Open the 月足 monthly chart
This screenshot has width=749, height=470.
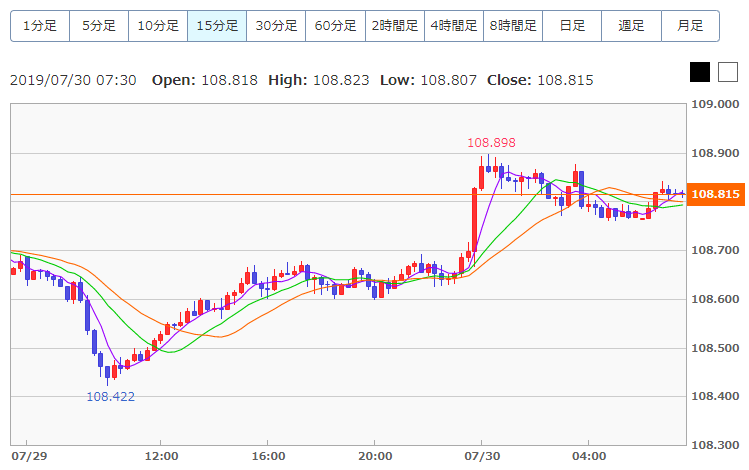[690, 26]
